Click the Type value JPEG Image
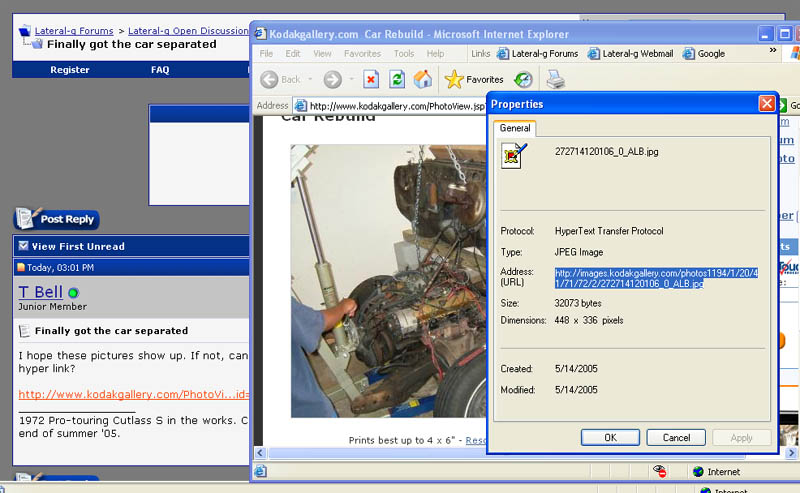Viewport: 800px width, 493px height. [x=579, y=252]
